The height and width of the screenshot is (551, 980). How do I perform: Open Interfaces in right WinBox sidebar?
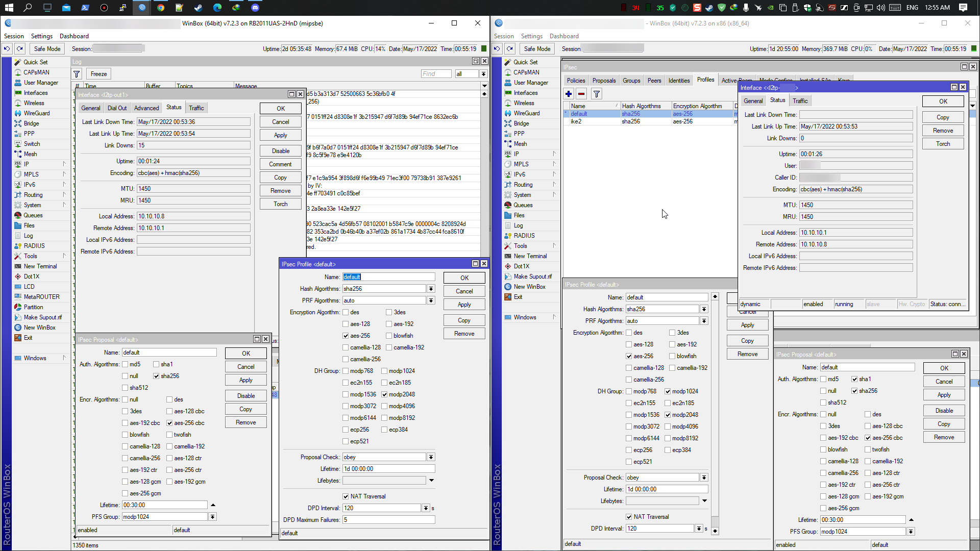click(x=525, y=93)
